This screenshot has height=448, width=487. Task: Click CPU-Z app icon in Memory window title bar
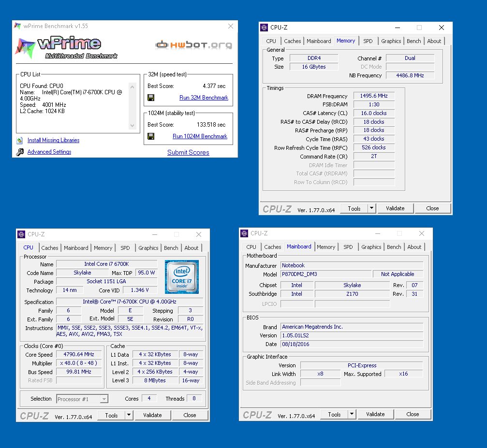pos(264,28)
